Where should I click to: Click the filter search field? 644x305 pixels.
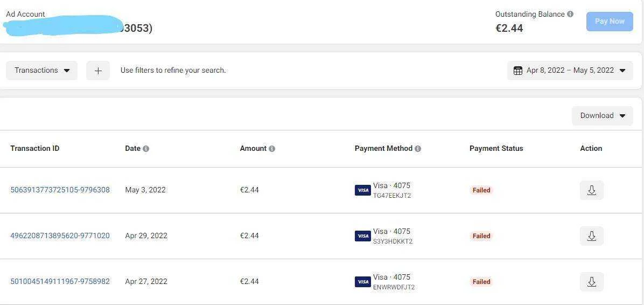(x=173, y=70)
